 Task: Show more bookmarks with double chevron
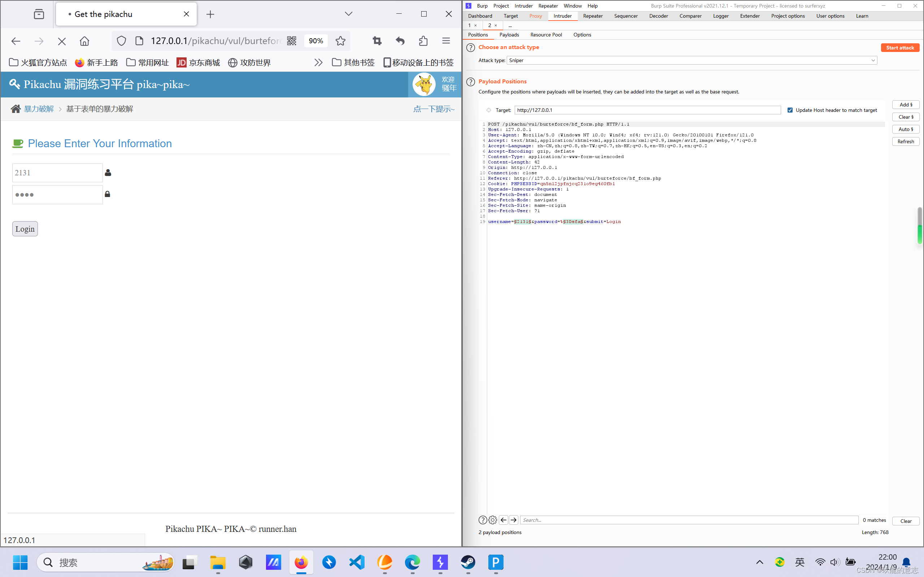(318, 62)
